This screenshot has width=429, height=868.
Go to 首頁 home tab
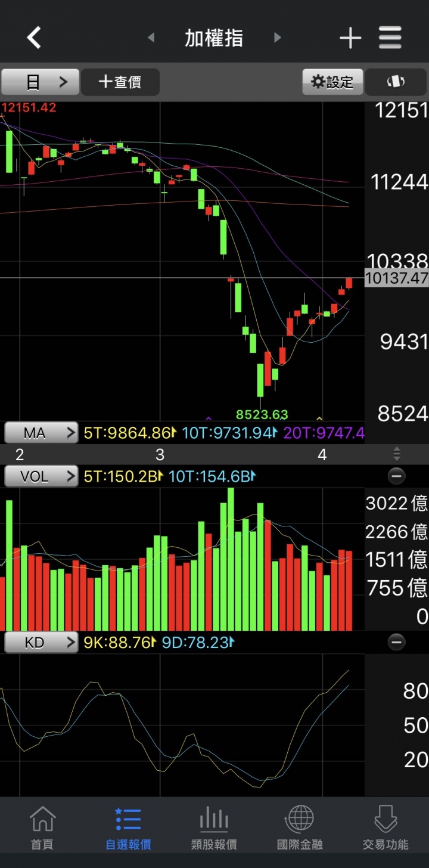(x=42, y=827)
